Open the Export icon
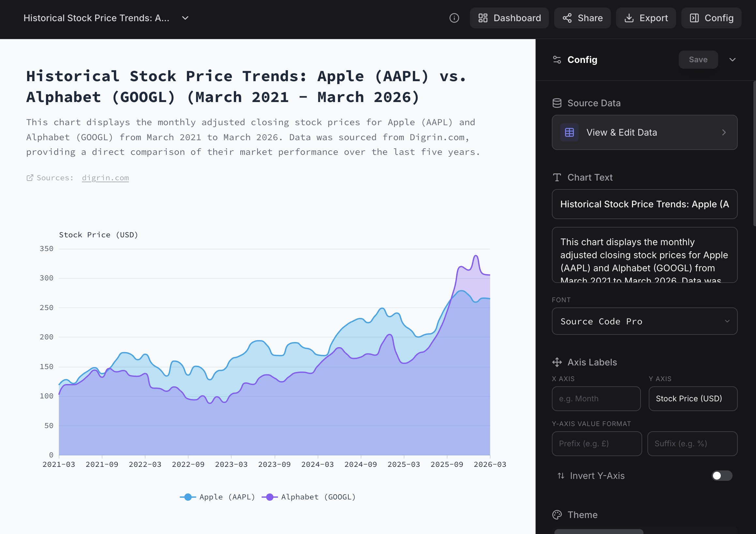Image resolution: width=756 pixels, height=534 pixels. (629, 18)
